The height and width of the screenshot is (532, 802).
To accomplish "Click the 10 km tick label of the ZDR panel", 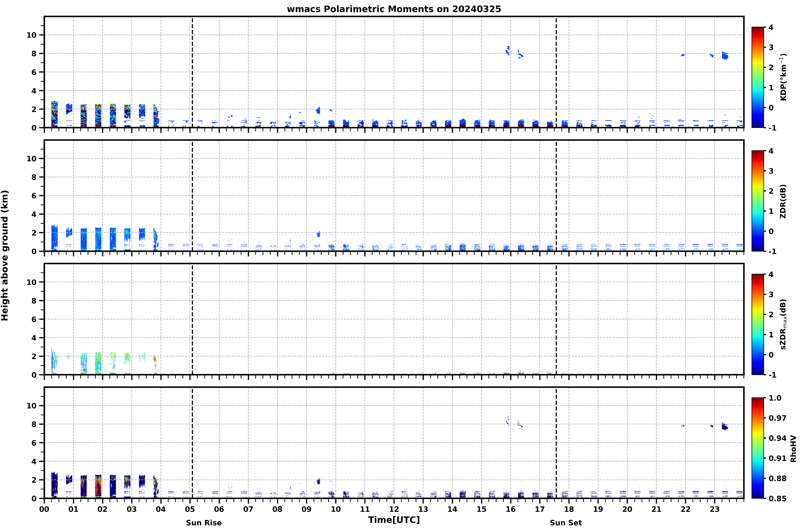I will tap(31, 158).
